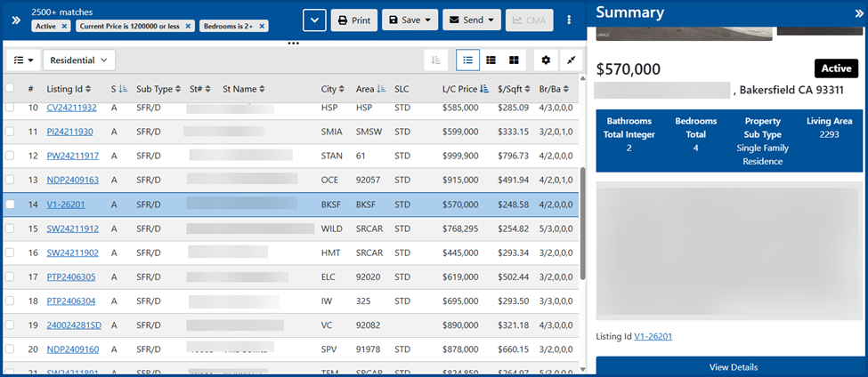Click the sort order icon button
The image size is (868, 377).
coord(435,60)
